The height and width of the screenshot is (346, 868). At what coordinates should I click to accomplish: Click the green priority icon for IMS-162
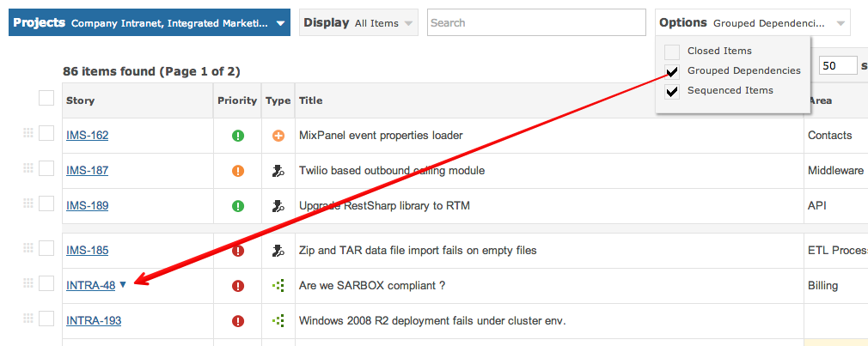(238, 136)
